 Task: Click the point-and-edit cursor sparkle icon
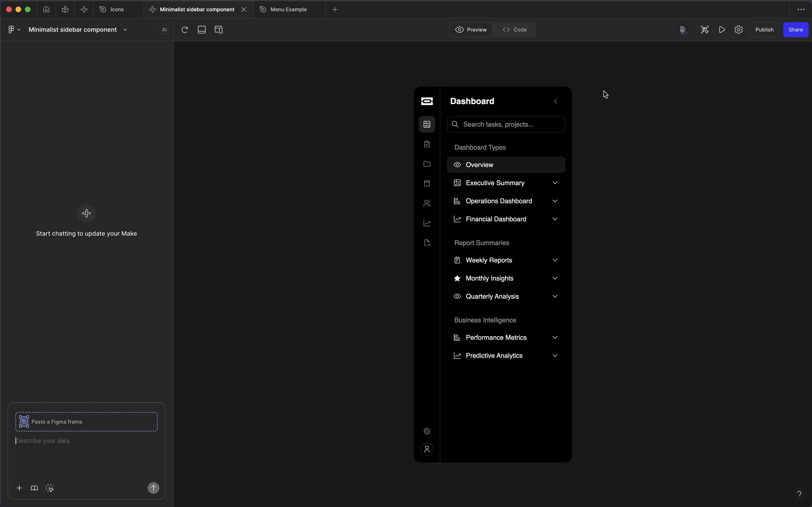[49, 488]
